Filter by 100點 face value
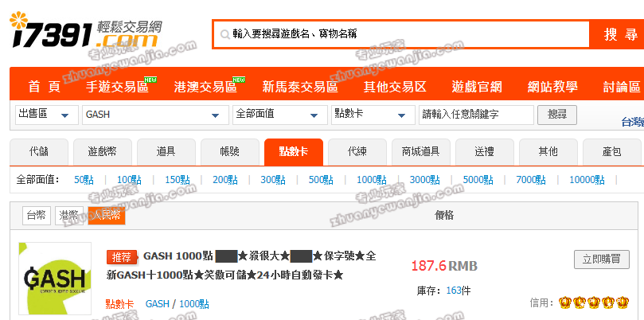Screen dimensions: 644x320 tap(130, 180)
